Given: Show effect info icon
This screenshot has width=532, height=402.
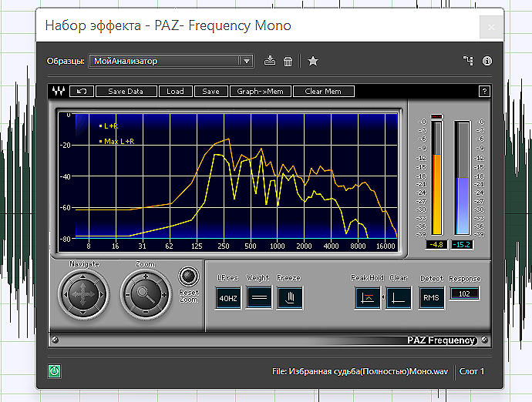Looking at the screenshot, I should click(487, 61).
